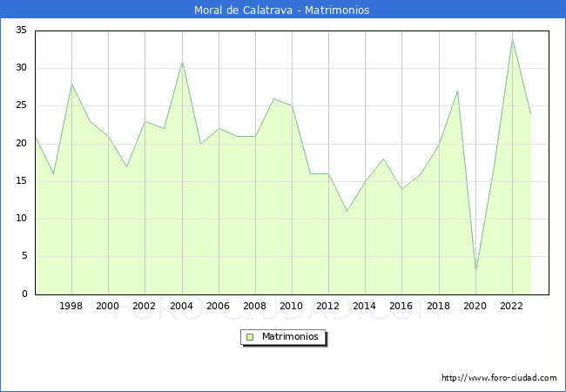Click the 2020 x-axis year label
Viewport: 566px width, 392px height.
click(x=475, y=306)
